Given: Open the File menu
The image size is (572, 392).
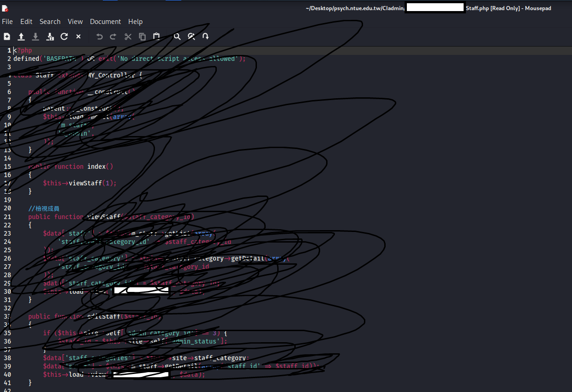Looking at the screenshot, I should point(7,22).
